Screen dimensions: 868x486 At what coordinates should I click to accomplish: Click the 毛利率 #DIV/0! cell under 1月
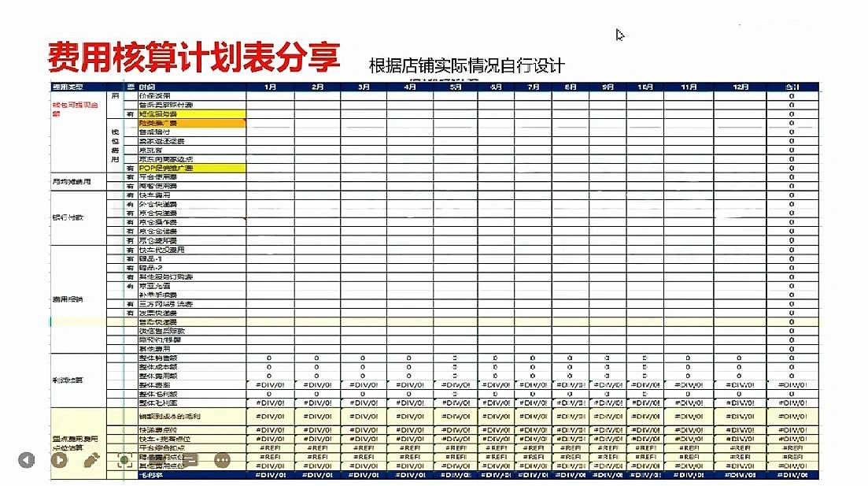(270, 475)
